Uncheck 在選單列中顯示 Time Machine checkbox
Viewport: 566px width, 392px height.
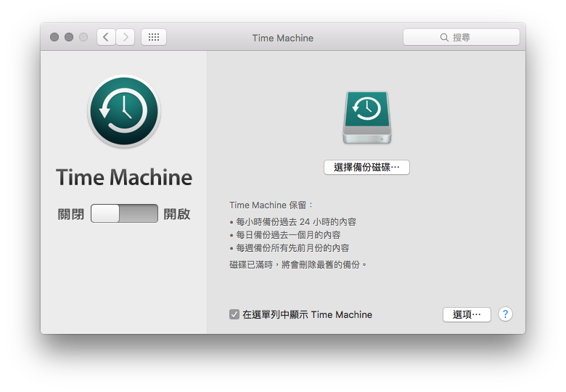[x=234, y=314]
